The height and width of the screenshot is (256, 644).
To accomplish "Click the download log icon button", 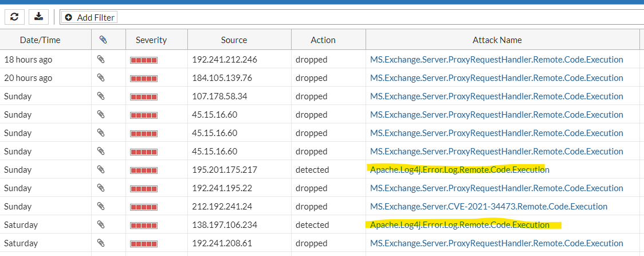I will coord(38,17).
